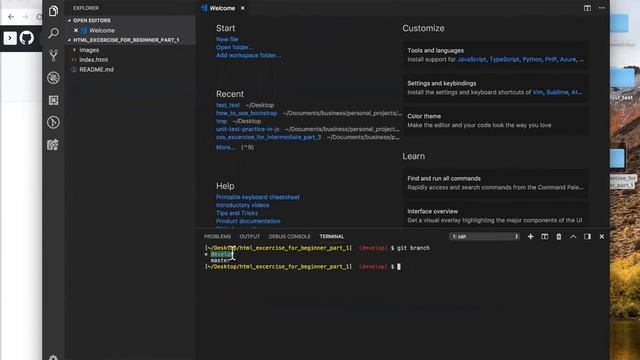640x360 pixels.
Task: Click the terminal command prompt line
Action: 303,267
